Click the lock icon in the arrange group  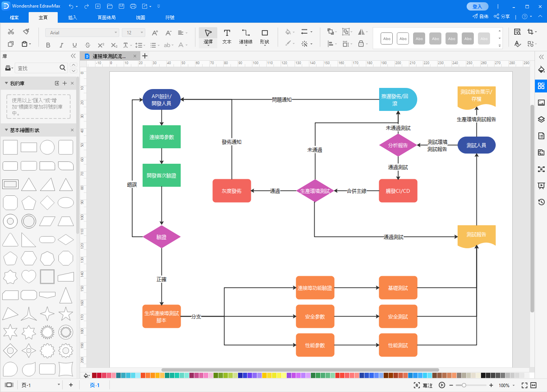(361, 44)
